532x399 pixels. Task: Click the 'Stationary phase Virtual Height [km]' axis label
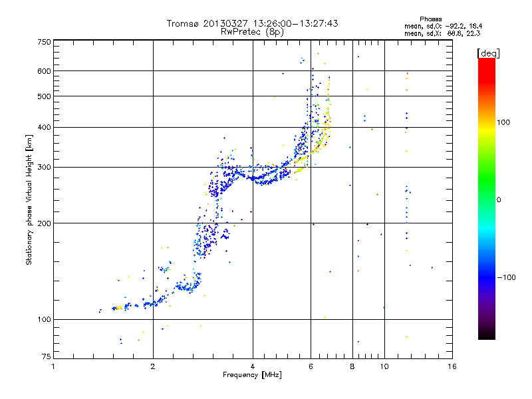[29, 200]
